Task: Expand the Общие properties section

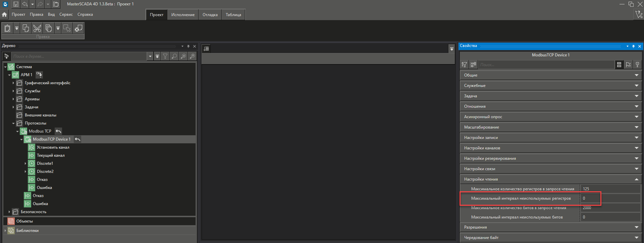Action: (x=551, y=75)
